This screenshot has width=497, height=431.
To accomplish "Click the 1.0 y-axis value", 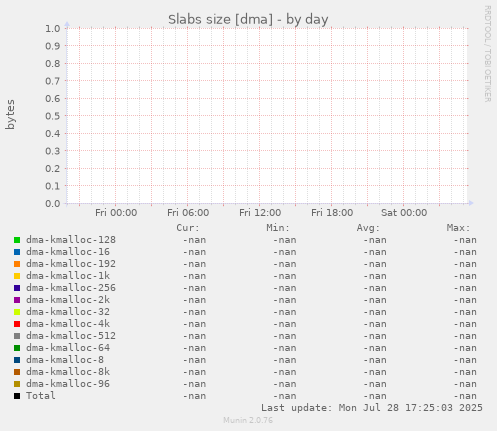I will [x=53, y=29].
